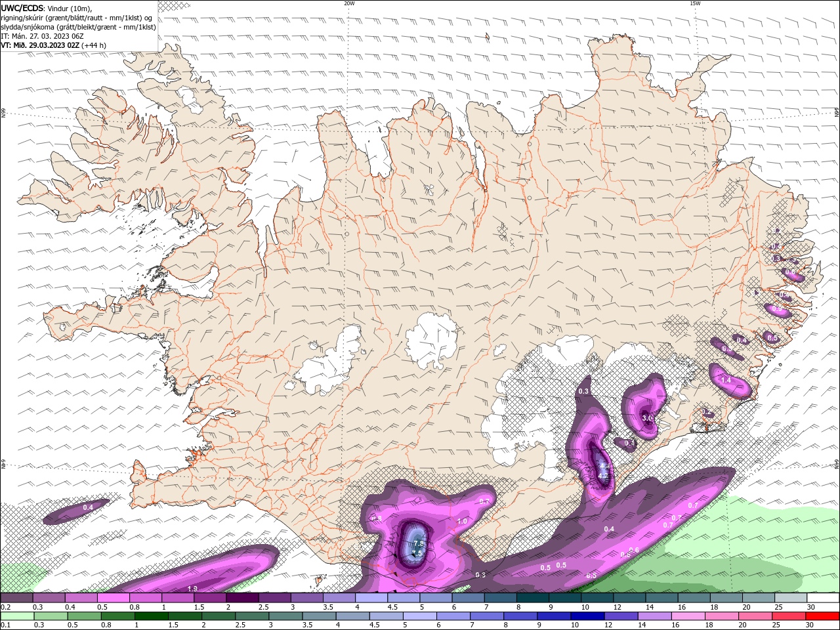
Task: Click the navy blue legend swatch labeled 10
Action: [587, 616]
